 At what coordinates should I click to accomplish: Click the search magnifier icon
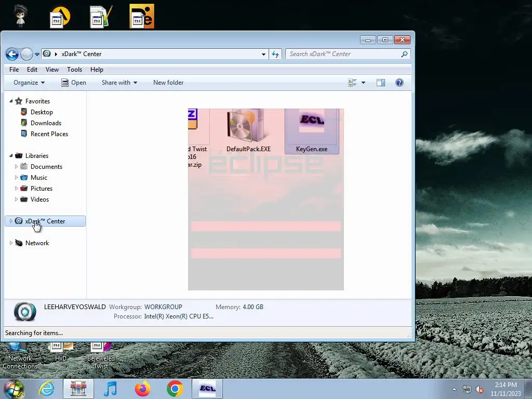coord(404,54)
